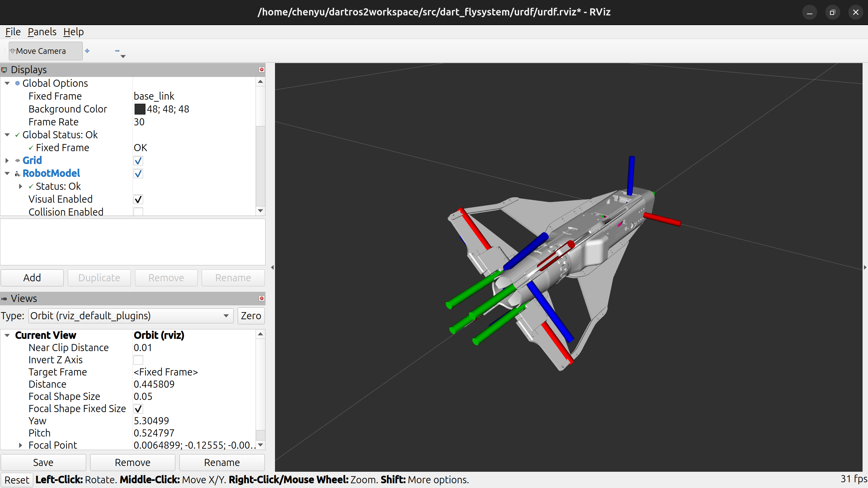
Task: Expand the Focal Point property
Action: 20,445
